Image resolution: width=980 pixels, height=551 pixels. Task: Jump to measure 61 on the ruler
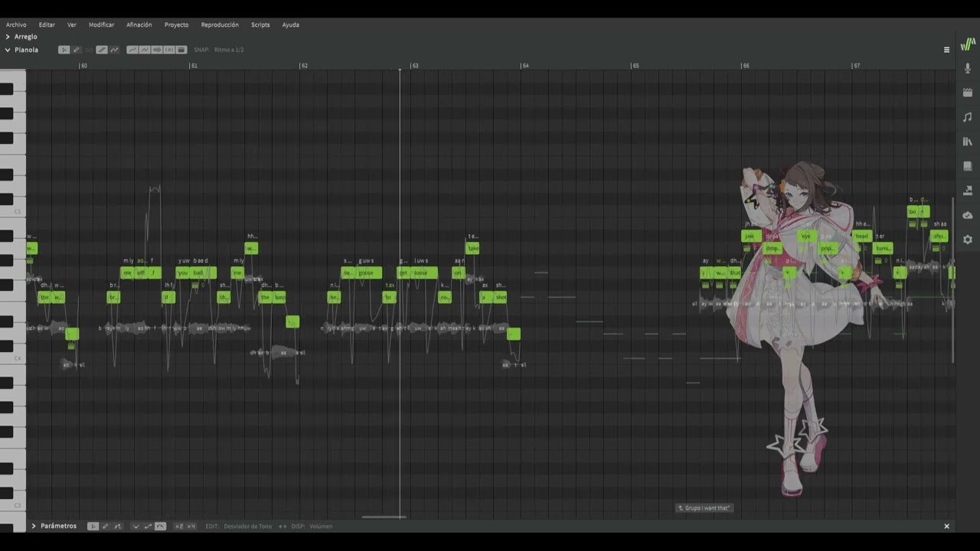point(194,66)
